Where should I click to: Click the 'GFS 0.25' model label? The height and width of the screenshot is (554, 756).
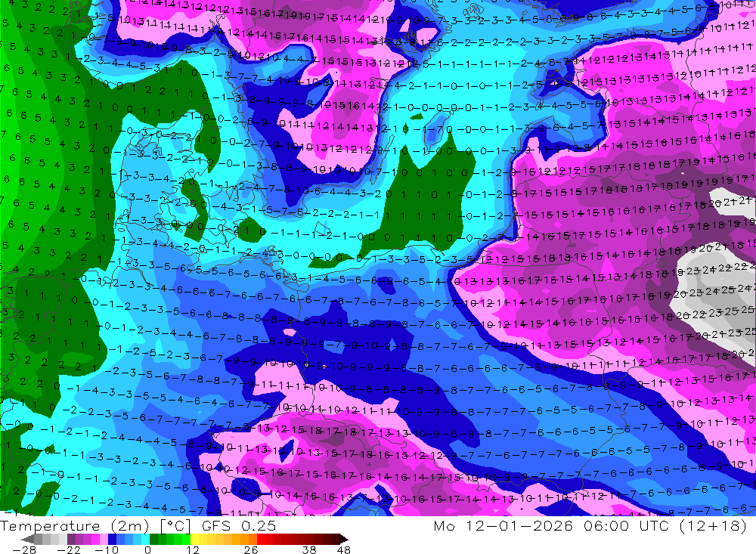[x=239, y=525]
